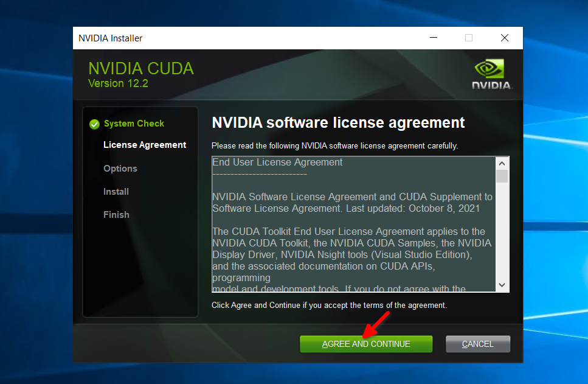Click the license scrollbar up arrow

502,163
